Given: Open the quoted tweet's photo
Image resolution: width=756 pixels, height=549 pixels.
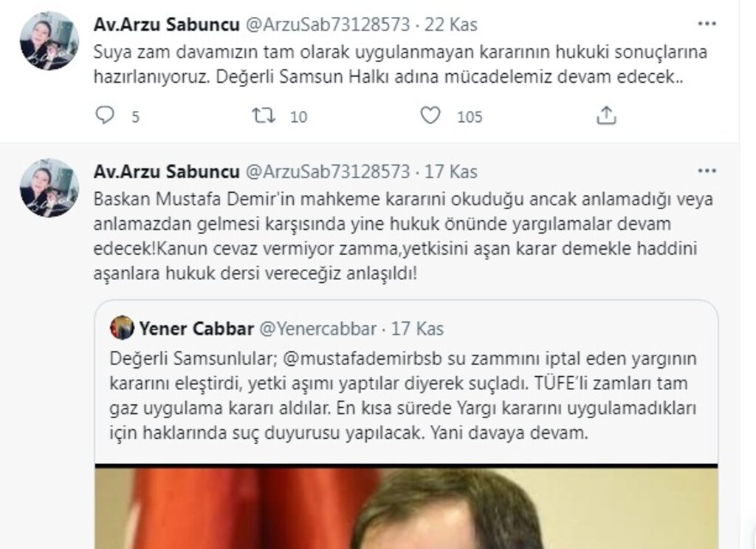Looking at the screenshot, I should (406, 507).
